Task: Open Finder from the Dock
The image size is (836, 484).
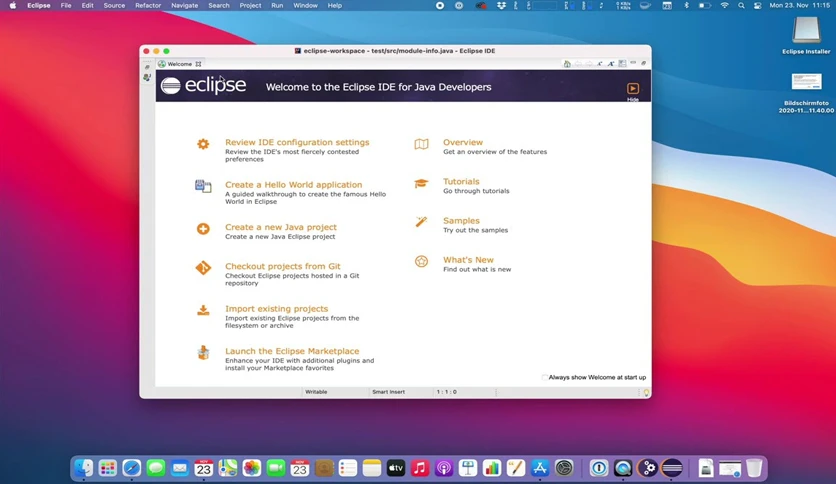Action: (x=83, y=469)
